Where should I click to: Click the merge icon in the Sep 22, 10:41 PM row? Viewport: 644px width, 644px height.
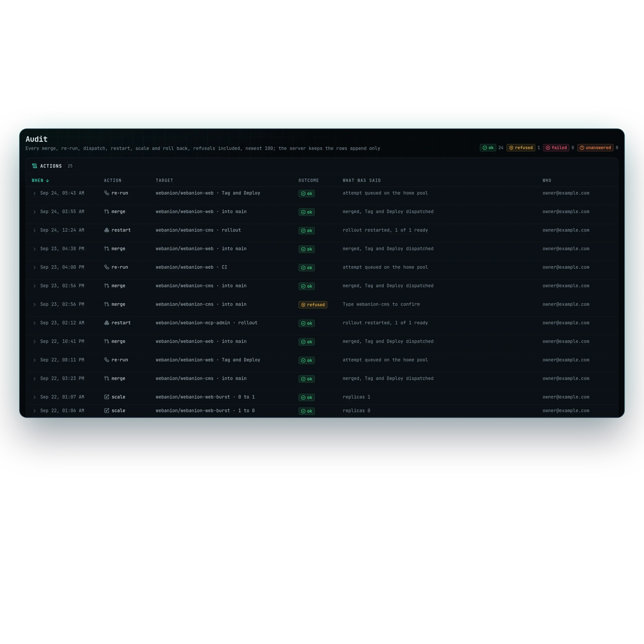tap(107, 341)
